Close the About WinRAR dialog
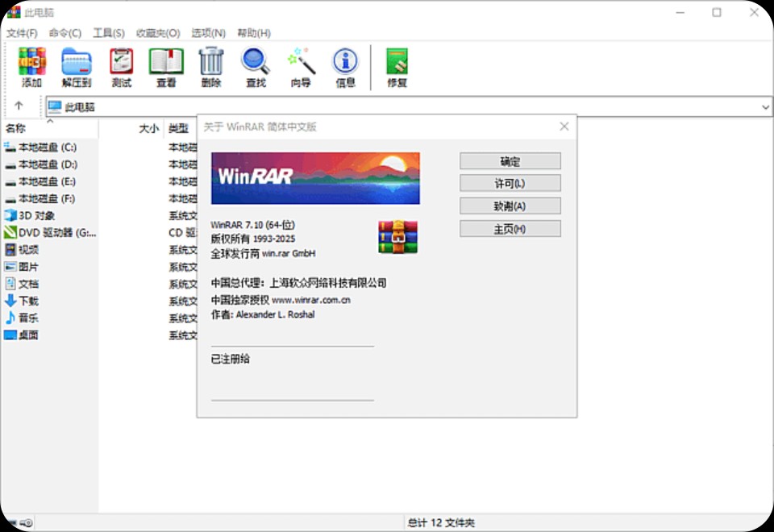Image resolution: width=774 pixels, height=532 pixels. [564, 127]
